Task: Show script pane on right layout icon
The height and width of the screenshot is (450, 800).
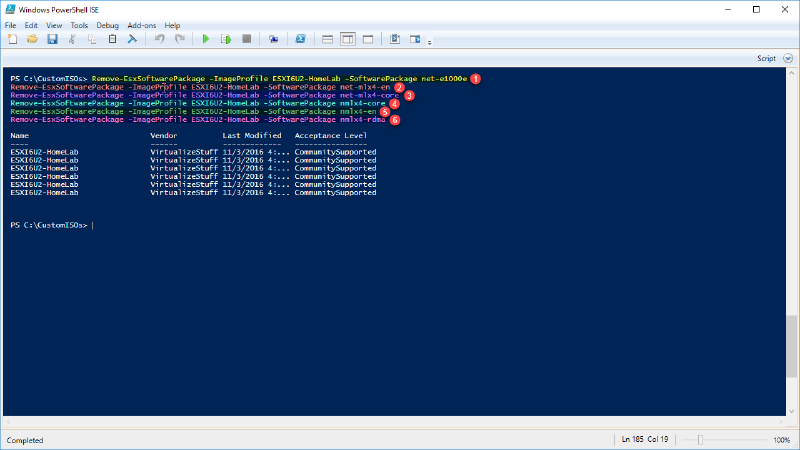Action: [x=347, y=39]
